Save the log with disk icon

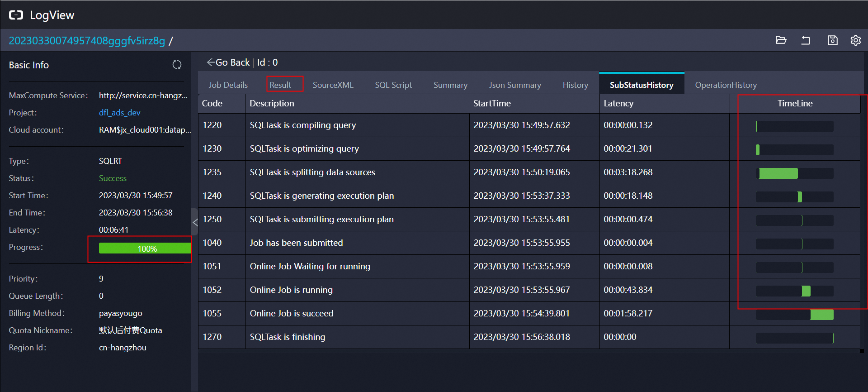tap(832, 40)
